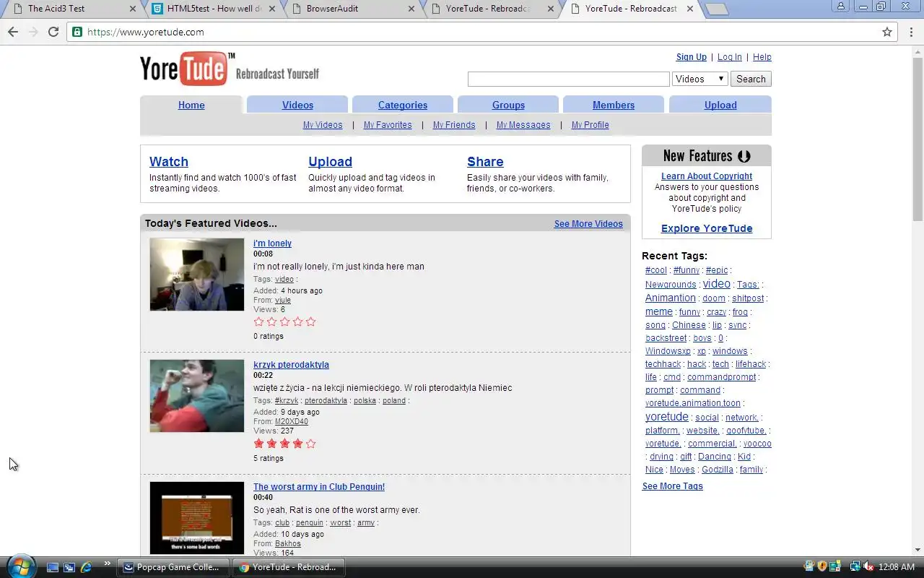
Task: Open the 'i'm lonely' video thumbnail
Action: click(x=197, y=275)
